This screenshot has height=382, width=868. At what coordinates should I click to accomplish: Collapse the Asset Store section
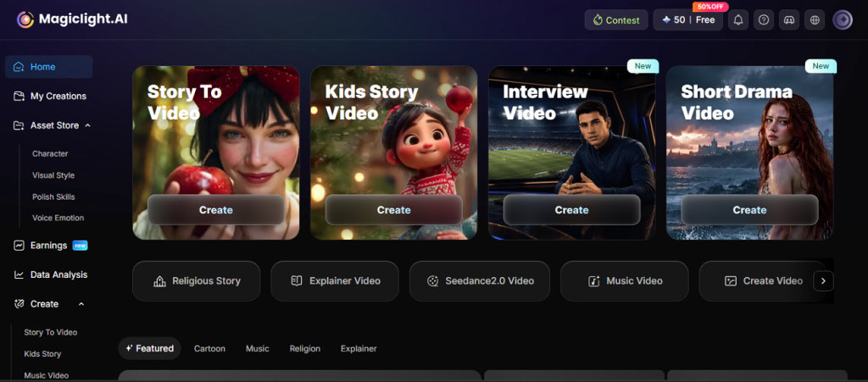(87, 125)
